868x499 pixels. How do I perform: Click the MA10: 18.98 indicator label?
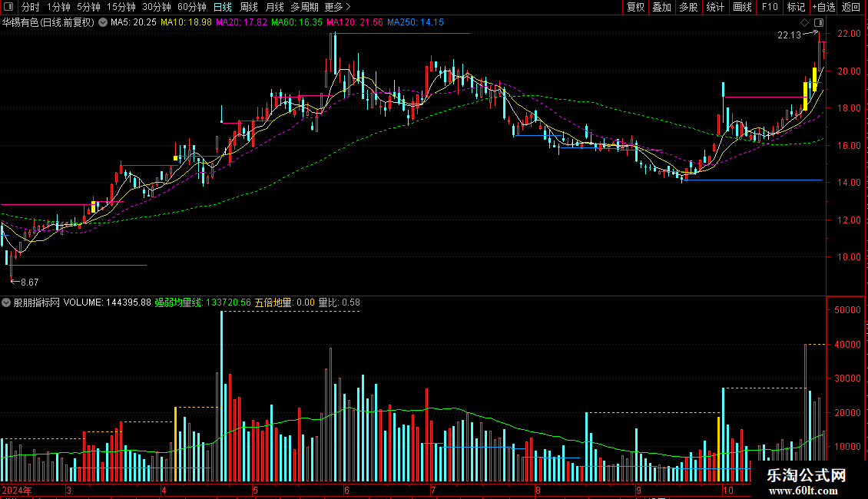coord(186,22)
